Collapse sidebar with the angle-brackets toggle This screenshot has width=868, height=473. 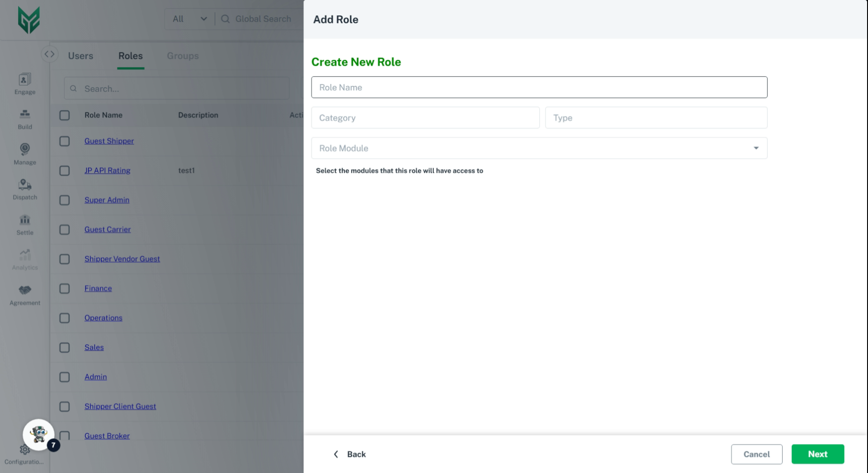(49, 54)
